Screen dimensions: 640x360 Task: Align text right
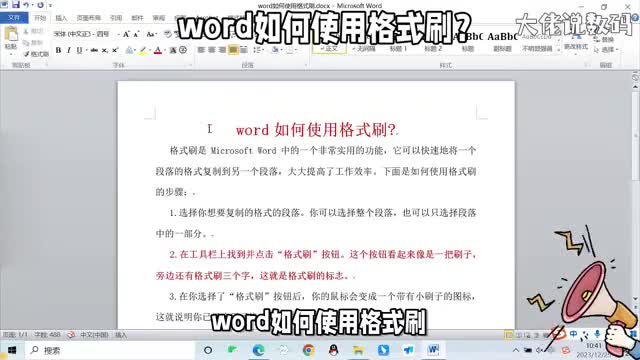(222, 50)
